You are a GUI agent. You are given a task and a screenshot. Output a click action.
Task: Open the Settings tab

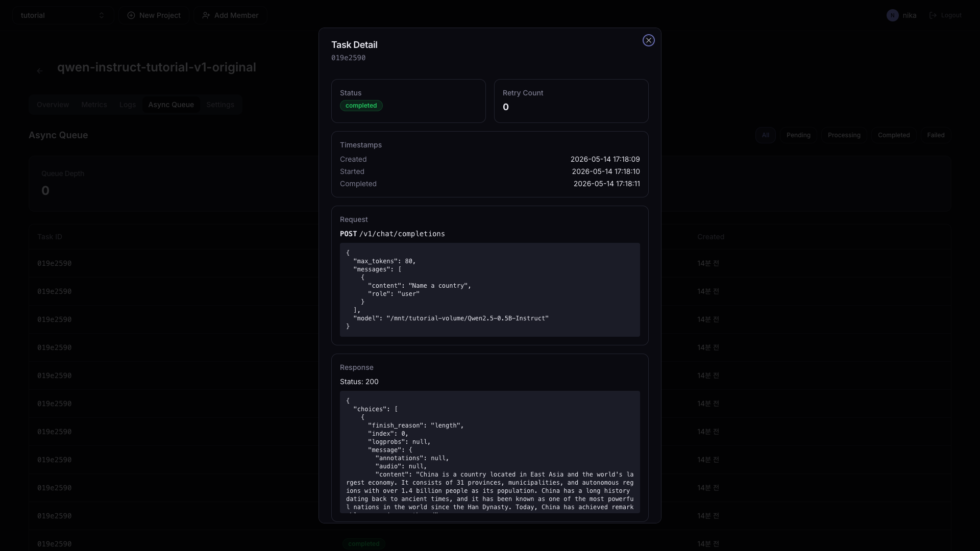(x=220, y=105)
